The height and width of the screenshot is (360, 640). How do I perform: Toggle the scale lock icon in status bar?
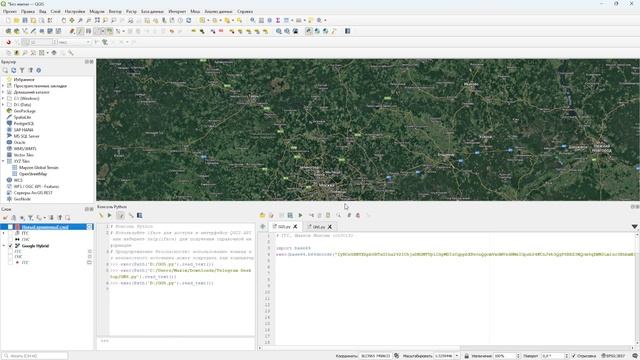point(467,356)
